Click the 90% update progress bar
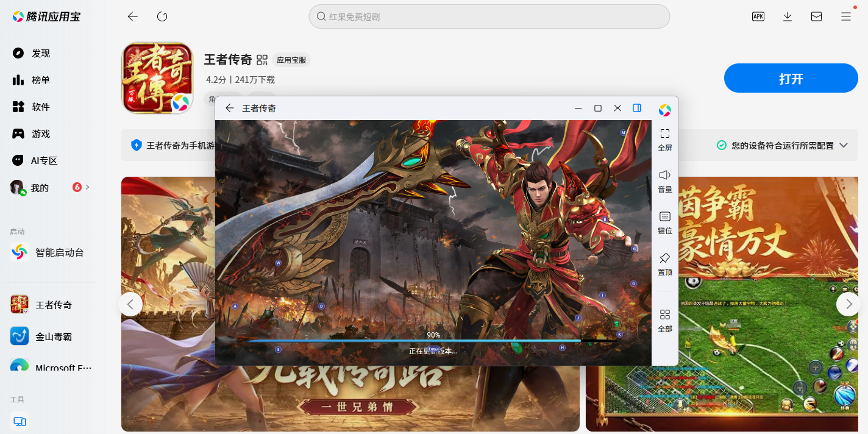 (x=433, y=340)
